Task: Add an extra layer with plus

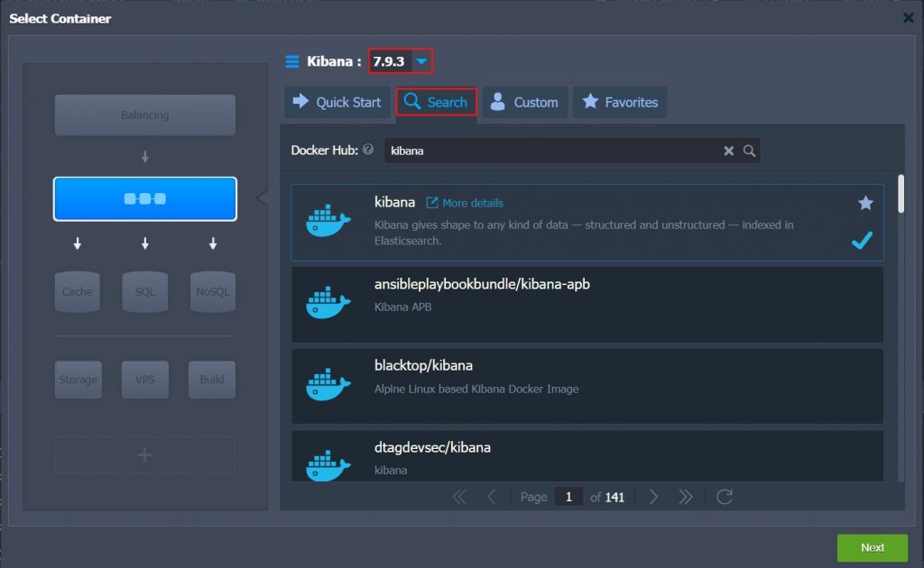Action: 145,455
